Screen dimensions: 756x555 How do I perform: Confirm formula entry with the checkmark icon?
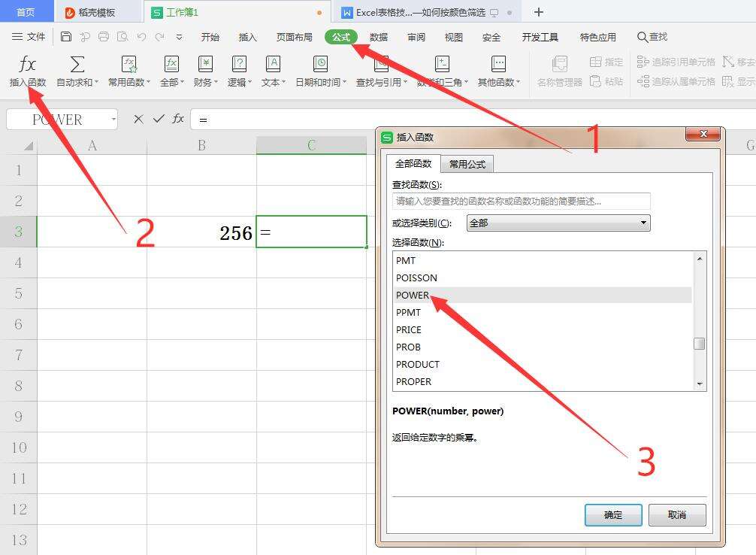[159, 119]
